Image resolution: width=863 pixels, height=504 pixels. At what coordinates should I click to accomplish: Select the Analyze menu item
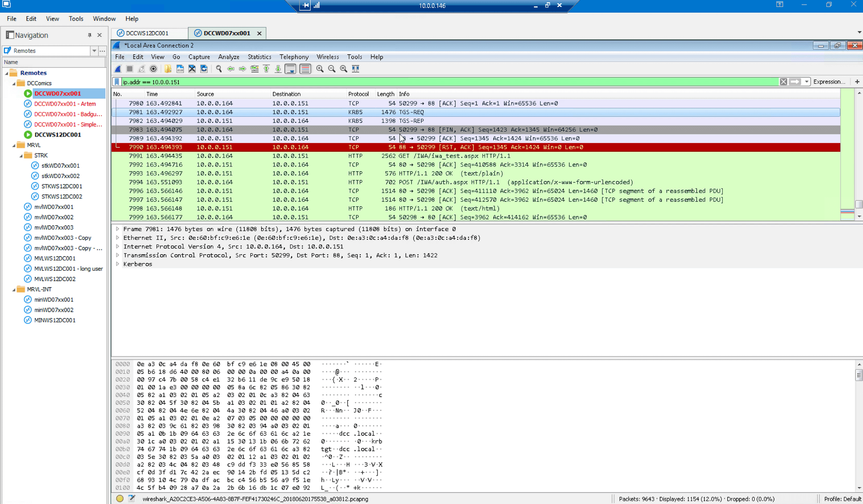pyautogui.click(x=228, y=56)
